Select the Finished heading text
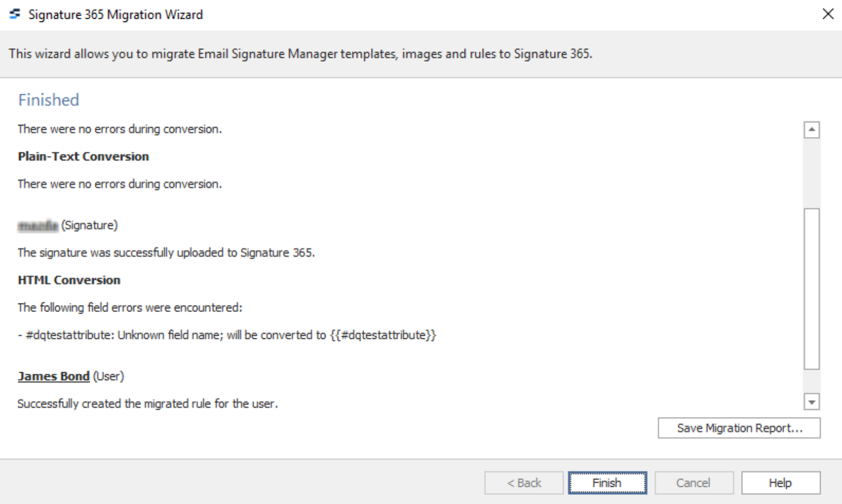This screenshot has height=504, width=842. [x=49, y=100]
